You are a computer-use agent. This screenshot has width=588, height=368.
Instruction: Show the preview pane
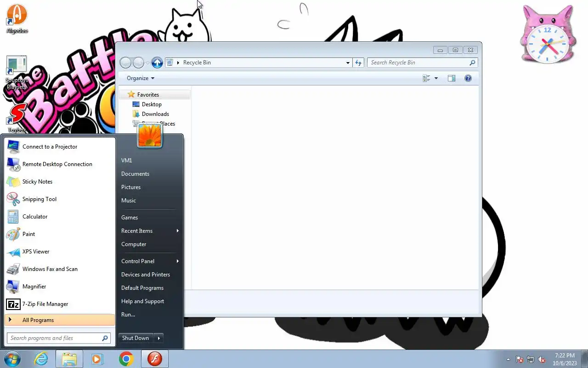(452, 78)
